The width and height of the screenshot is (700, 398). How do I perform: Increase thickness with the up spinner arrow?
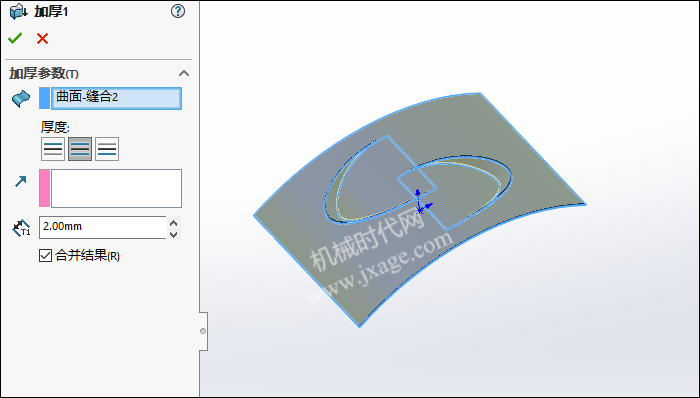tap(174, 222)
